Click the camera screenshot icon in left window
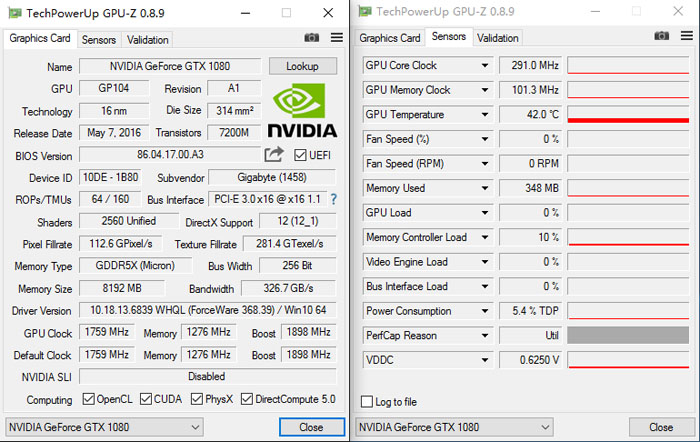This screenshot has height=442, width=700. pyautogui.click(x=312, y=38)
